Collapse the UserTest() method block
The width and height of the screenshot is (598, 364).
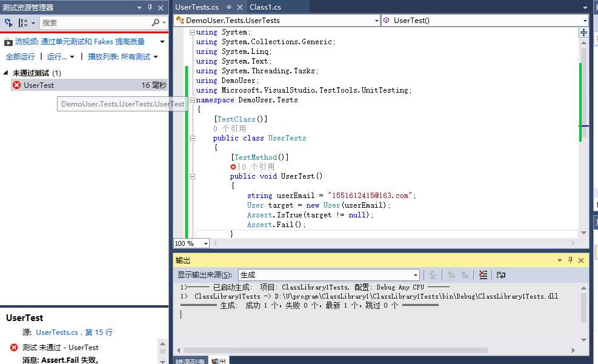tap(192, 176)
